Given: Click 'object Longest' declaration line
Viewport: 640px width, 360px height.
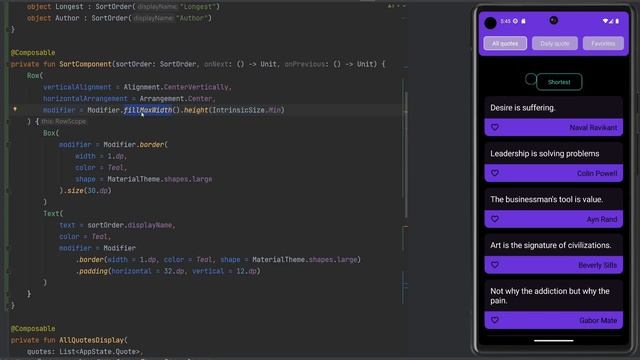Looking at the screenshot, I should (x=123, y=7).
